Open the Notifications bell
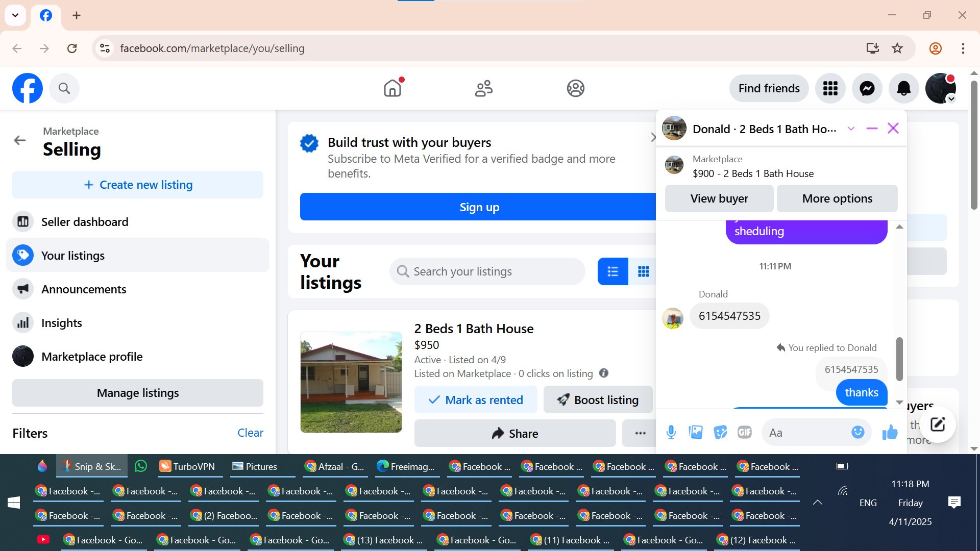Viewport: 980px width, 551px height. pyautogui.click(x=904, y=88)
